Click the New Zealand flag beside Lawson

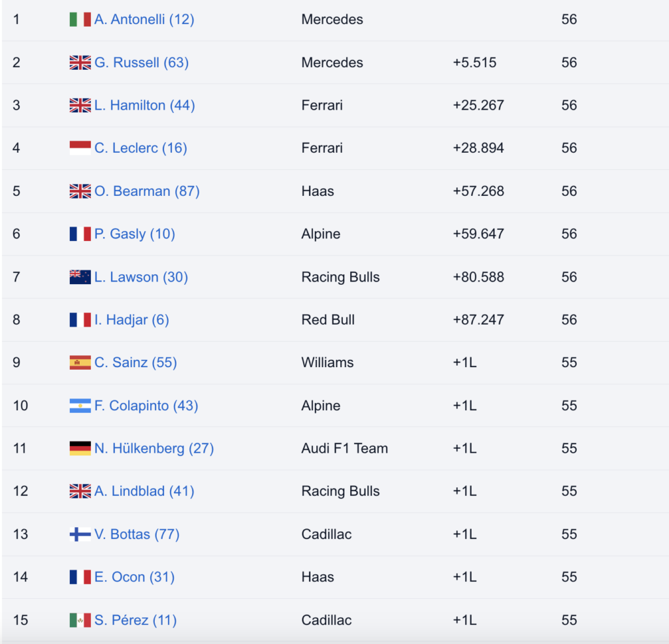coord(80,277)
